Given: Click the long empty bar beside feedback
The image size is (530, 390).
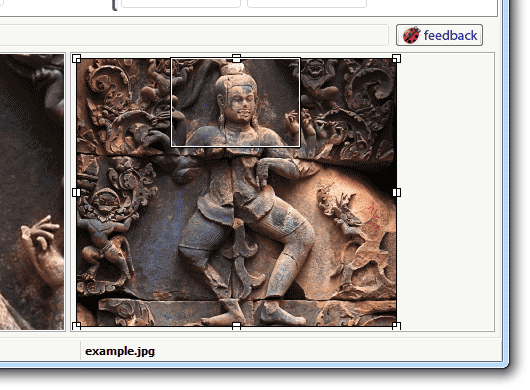Looking at the screenshot, I should pos(194,35).
